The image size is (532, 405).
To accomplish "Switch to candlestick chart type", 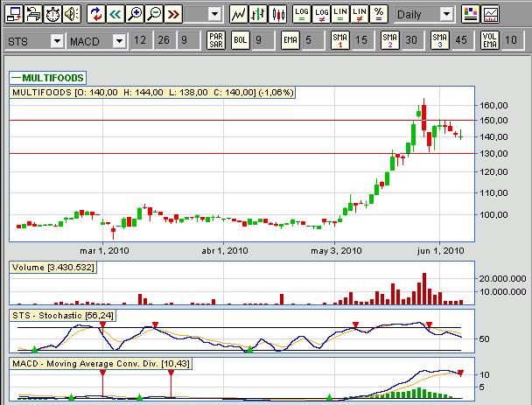I will (277, 14).
